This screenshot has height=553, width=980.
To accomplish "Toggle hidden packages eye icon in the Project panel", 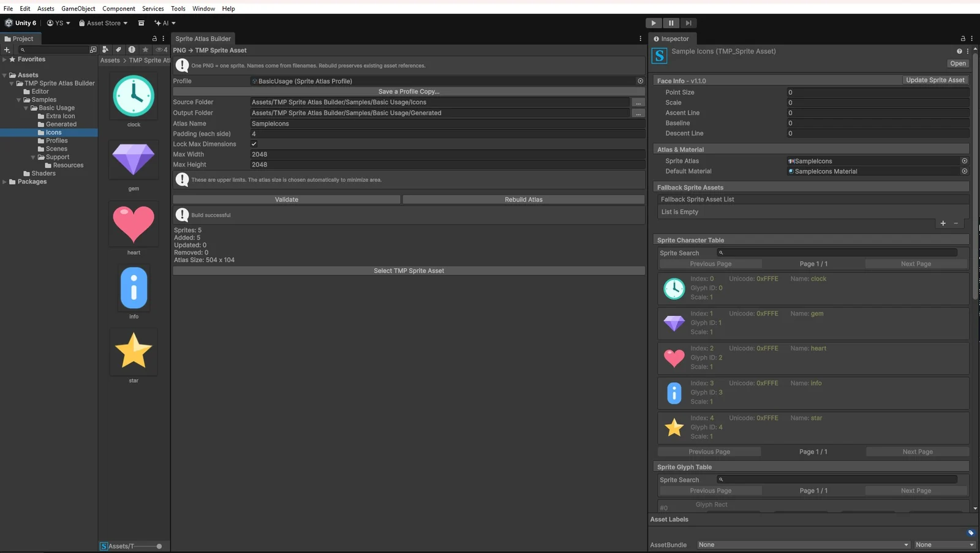I will (x=161, y=50).
